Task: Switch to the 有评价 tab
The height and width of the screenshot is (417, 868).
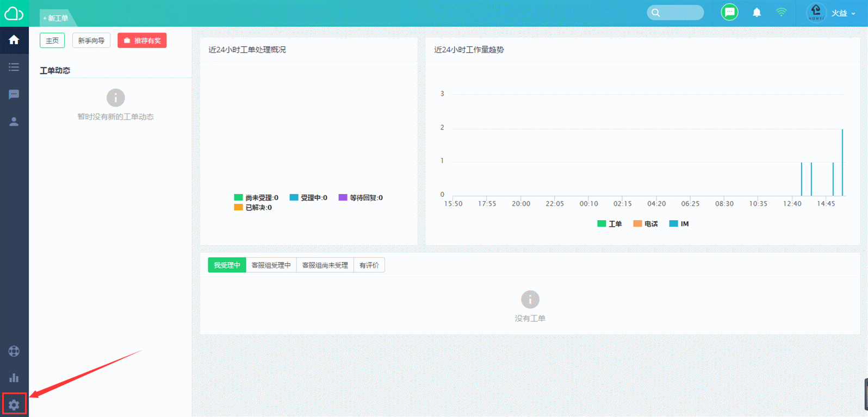Action: pyautogui.click(x=369, y=265)
